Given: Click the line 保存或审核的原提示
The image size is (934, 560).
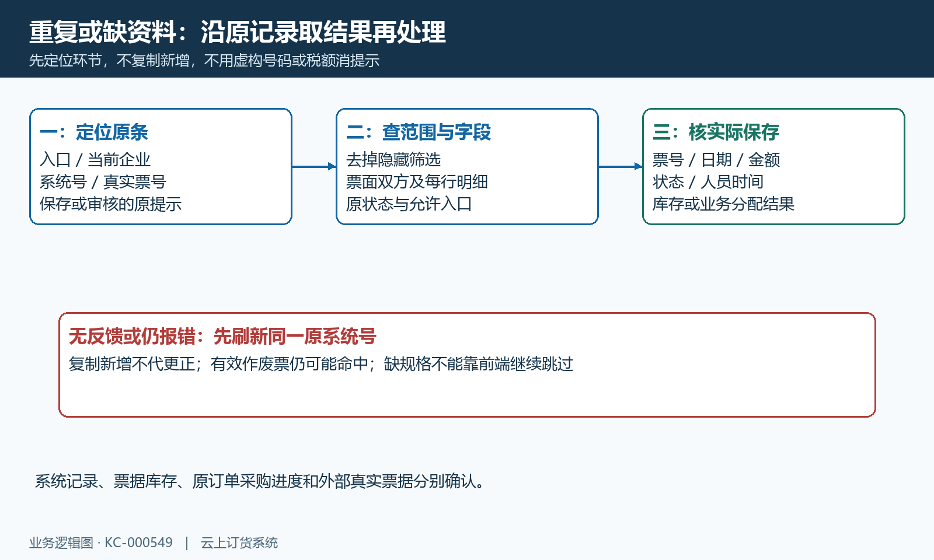Looking at the screenshot, I should pyautogui.click(x=111, y=204).
